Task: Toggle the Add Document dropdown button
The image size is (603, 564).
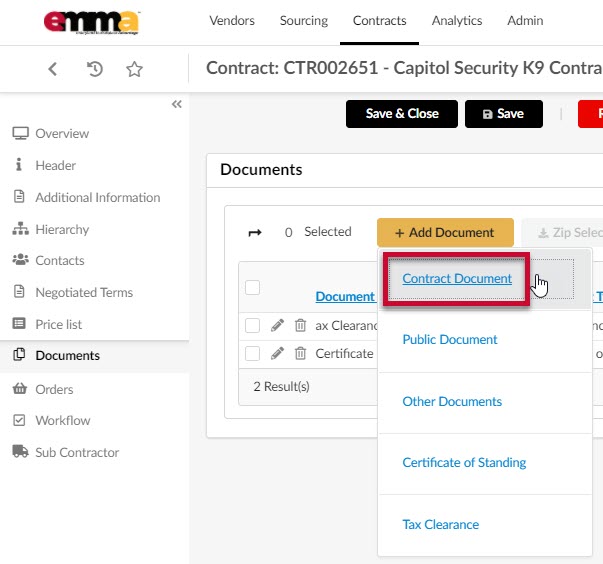Action: click(445, 233)
